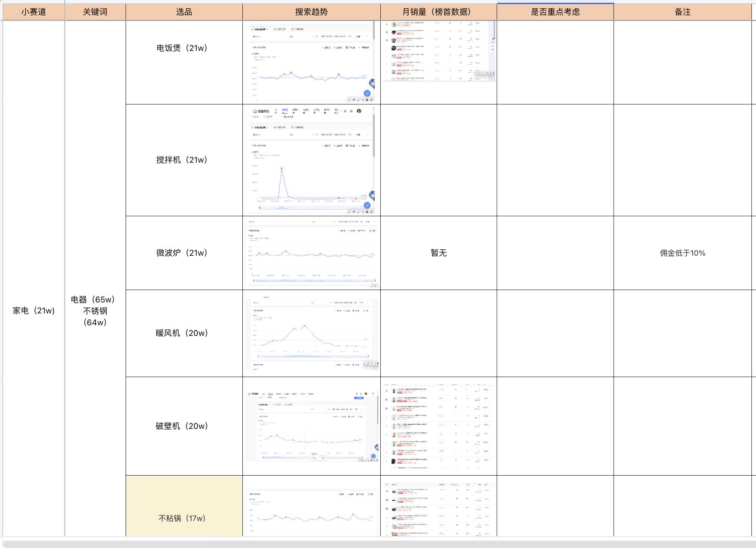
Task: Click the 备注 column header
Action: pos(682,12)
